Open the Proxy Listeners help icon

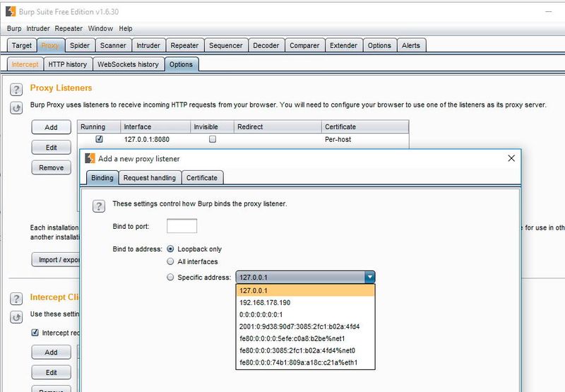tap(16, 90)
